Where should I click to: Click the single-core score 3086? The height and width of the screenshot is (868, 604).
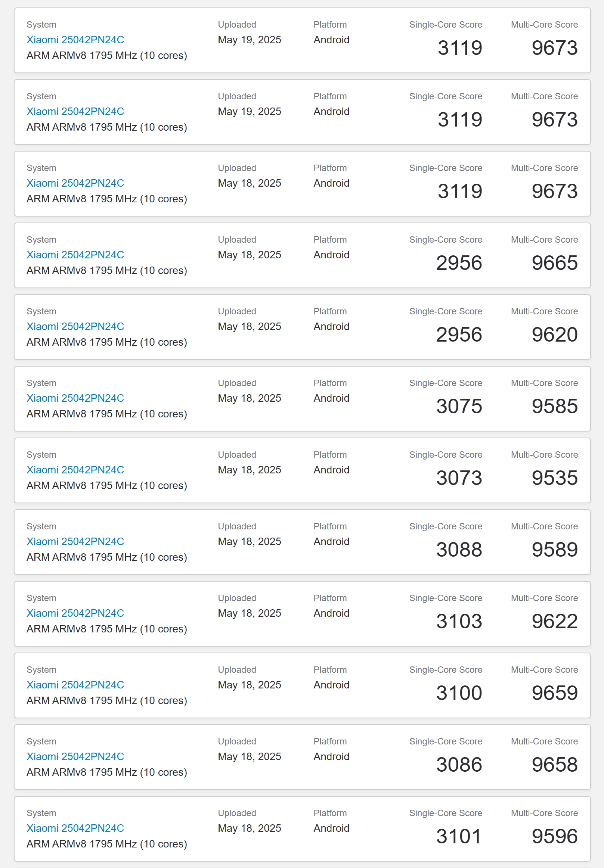tap(459, 765)
